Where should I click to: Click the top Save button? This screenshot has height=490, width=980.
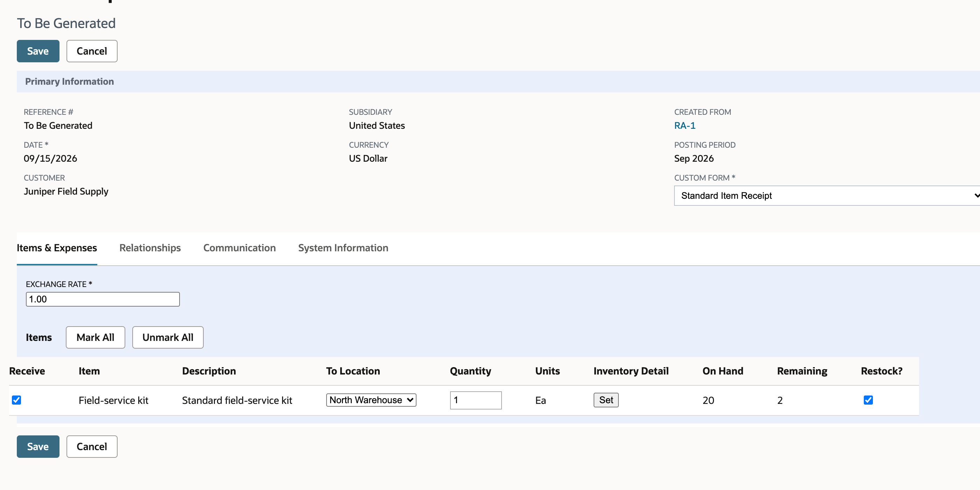click(38, 51)
